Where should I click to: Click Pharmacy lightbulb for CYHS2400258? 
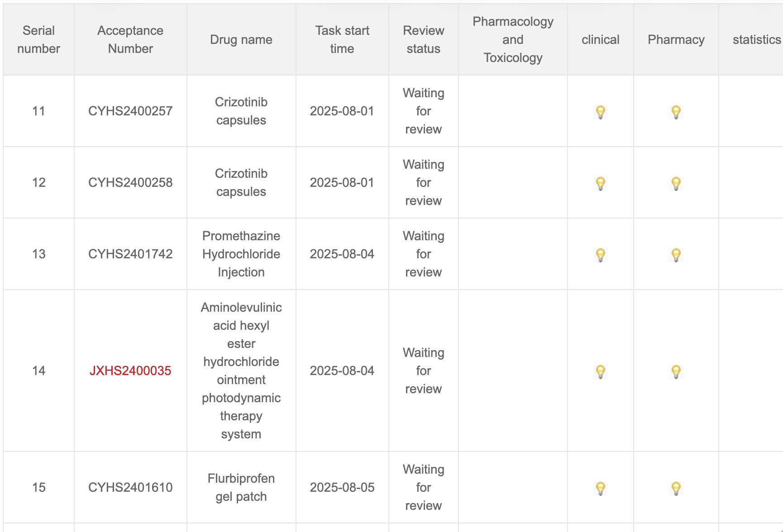click(676, 183)
